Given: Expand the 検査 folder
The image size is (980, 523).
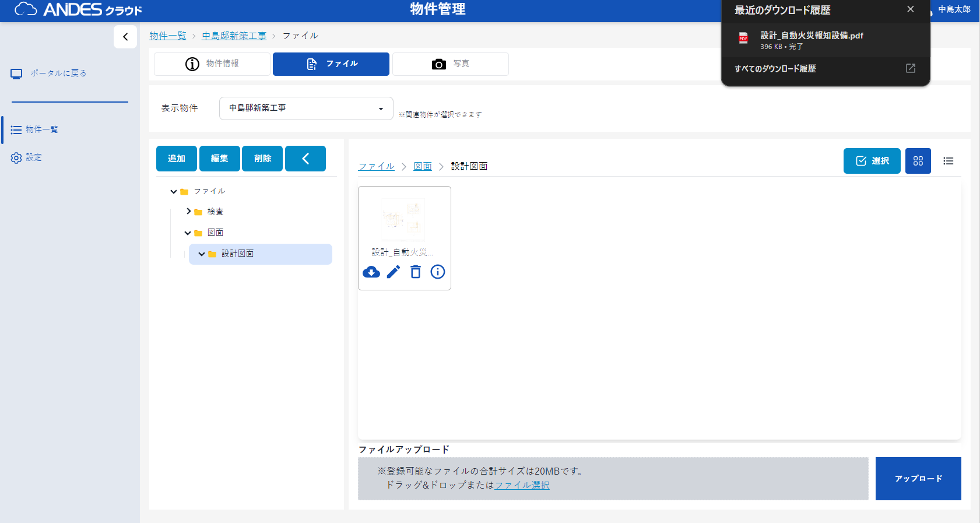Looking at the screenshot, I should 188,212.
